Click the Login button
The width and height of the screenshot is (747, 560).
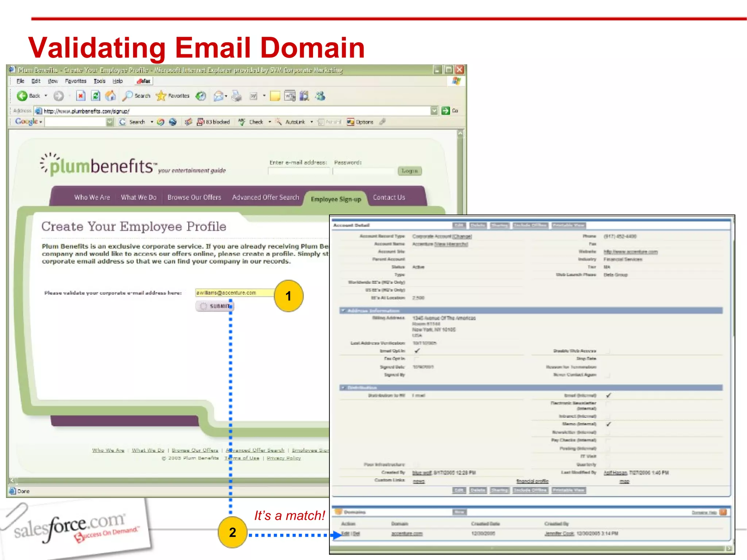410,171
